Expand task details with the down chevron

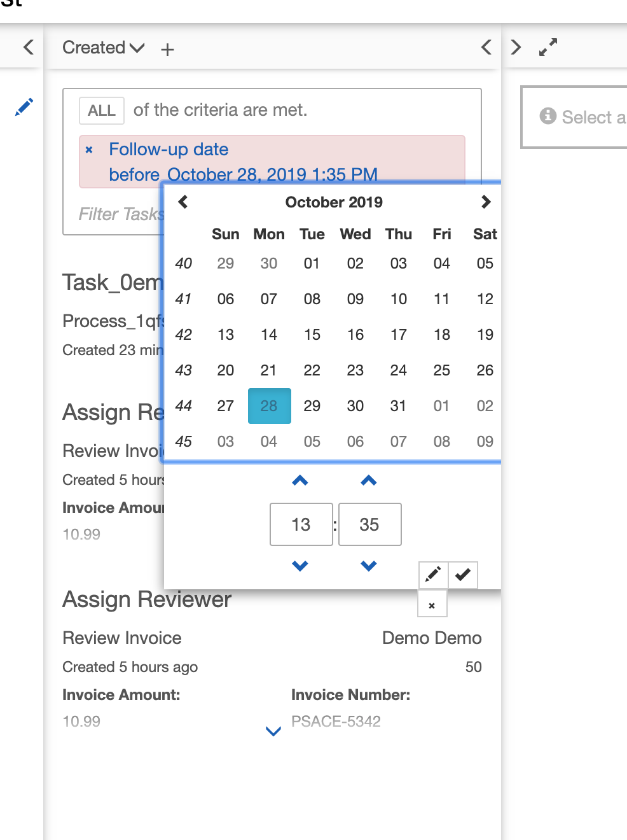273,731
